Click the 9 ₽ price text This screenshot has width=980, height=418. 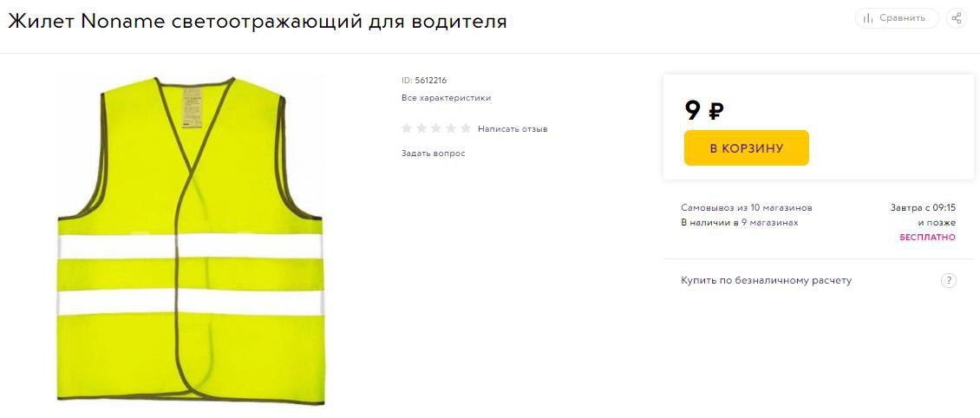704,111
